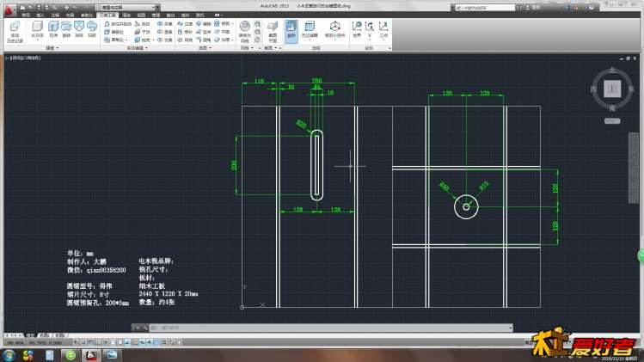Click the AutoCAD icon in the taskbar
The height and width of the screenshot is (362, 644).
91,355
